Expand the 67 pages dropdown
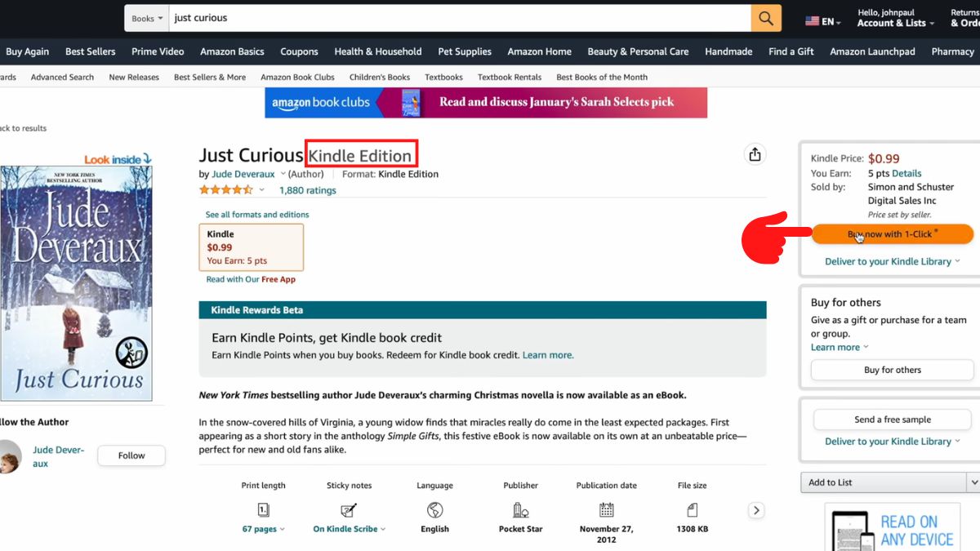This screenshot has height=551, width=980. point(264,529)
